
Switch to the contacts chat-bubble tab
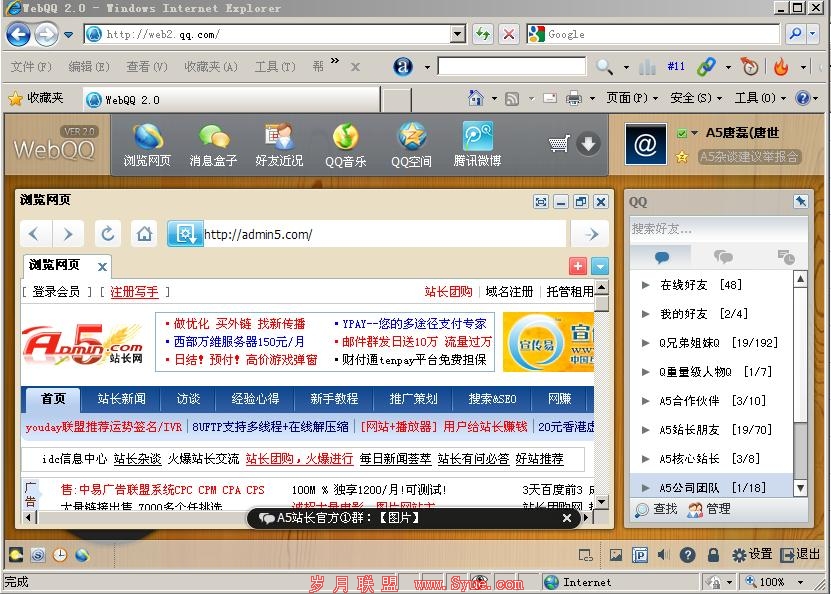click(661, 258)
